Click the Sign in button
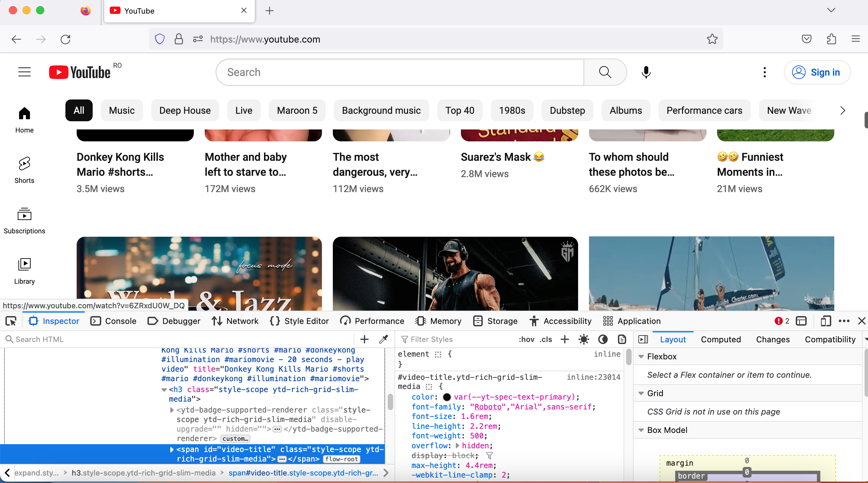The width and height of the screenshot is (868, 483). (x=817, y=72)
